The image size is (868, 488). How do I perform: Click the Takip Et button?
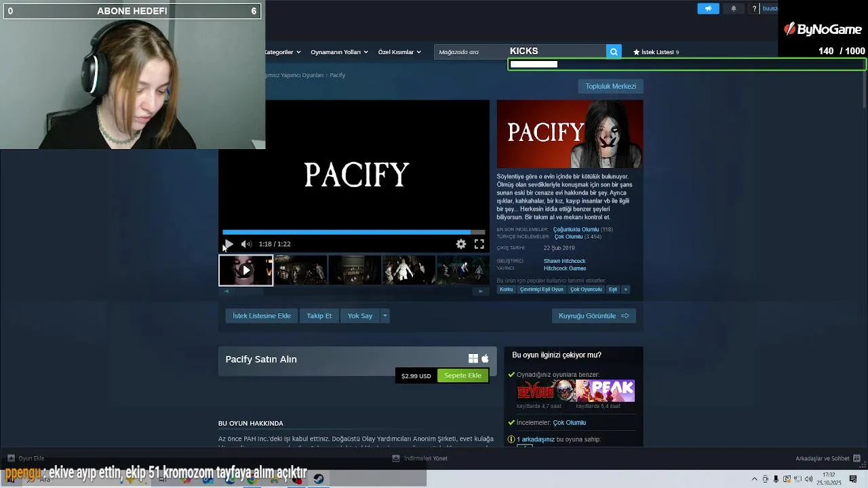coord(319,316)
